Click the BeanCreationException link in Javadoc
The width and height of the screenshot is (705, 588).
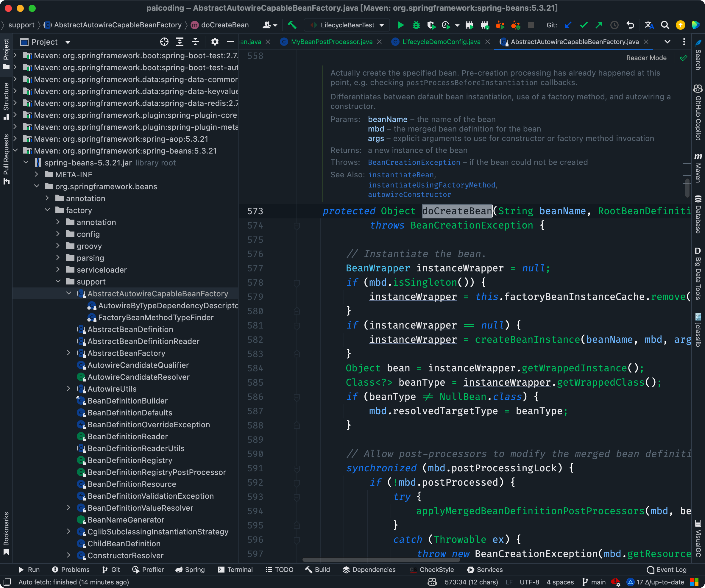coord(414,162)
